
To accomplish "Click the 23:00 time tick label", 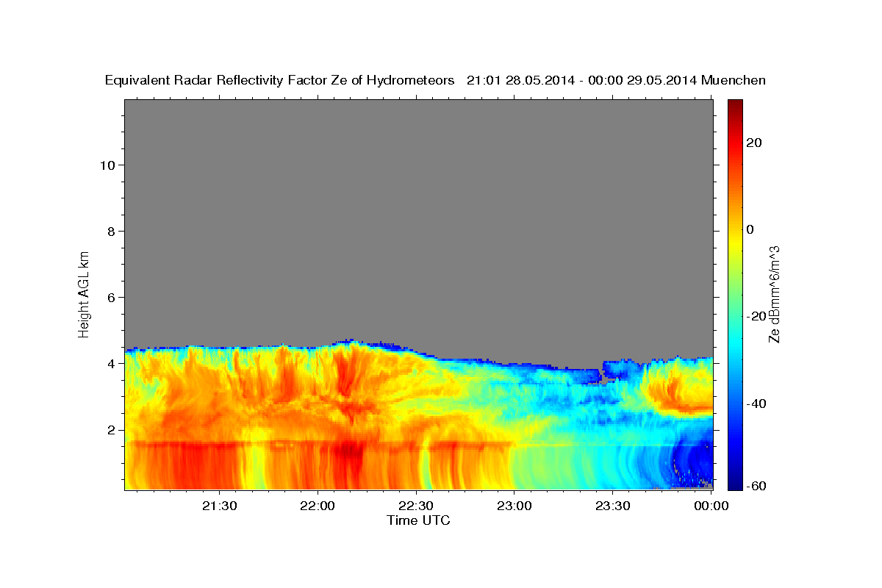I will click(514, 506).
